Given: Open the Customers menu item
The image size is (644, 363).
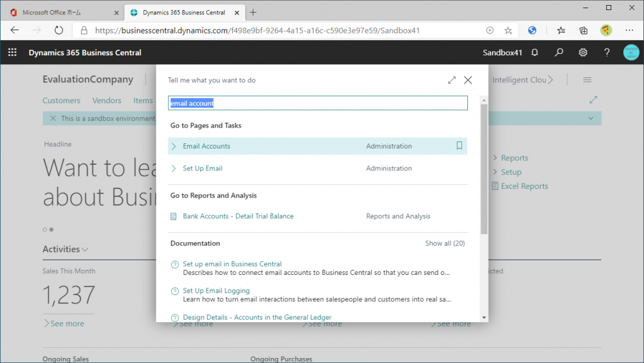Looking at the screenshot, I should pyautogui.click(x=62, y=101).
